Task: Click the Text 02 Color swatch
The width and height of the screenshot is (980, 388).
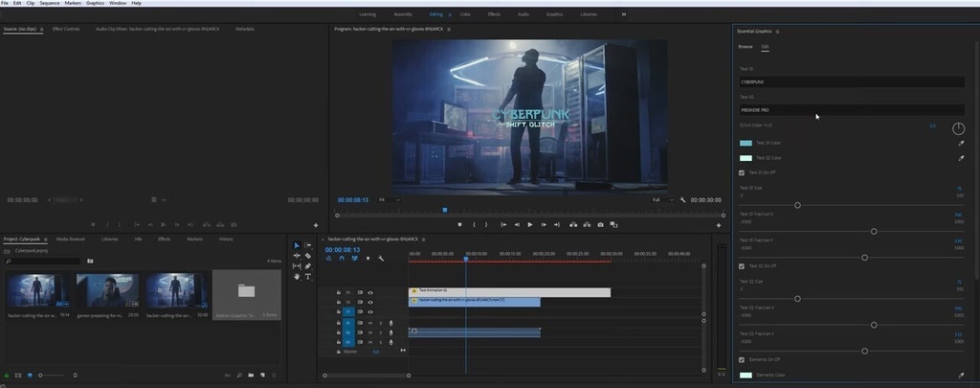Action: click(x=746, y=158)
